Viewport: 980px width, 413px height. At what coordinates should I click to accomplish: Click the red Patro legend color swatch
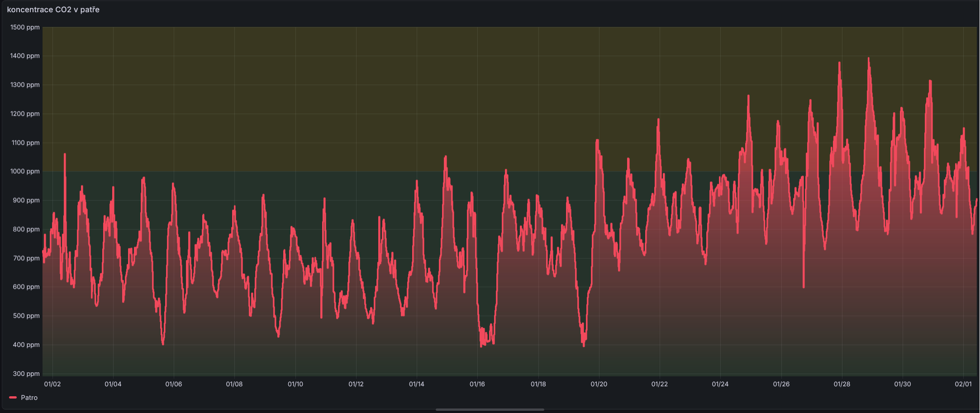tap(13, 398)
